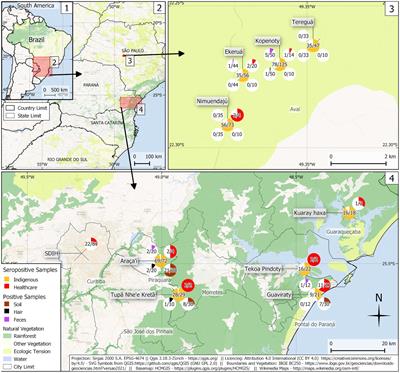
Task: Click the Country Limit legend box
Action: (10, 108)
